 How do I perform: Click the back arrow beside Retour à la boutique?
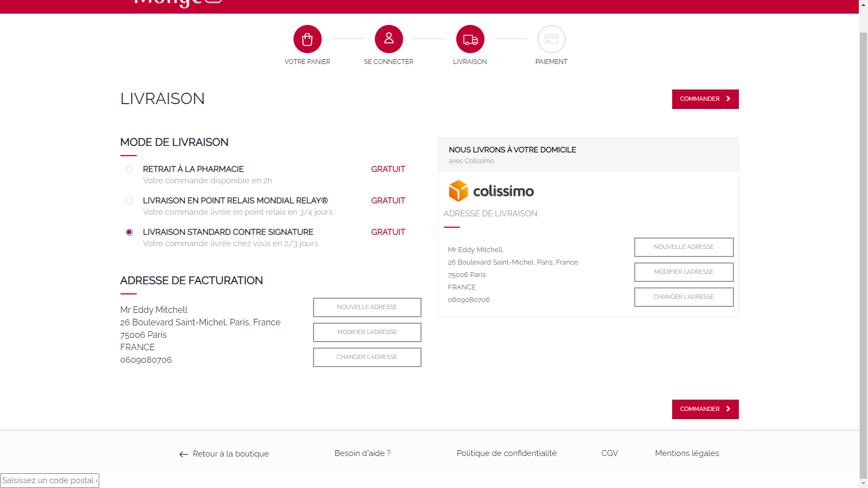pos(183,454)
